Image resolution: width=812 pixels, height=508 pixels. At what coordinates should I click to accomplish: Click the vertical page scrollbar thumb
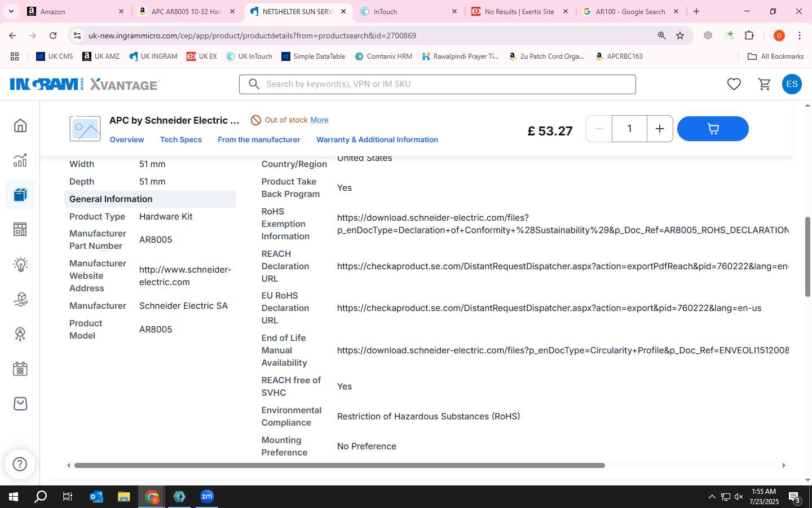807,257
